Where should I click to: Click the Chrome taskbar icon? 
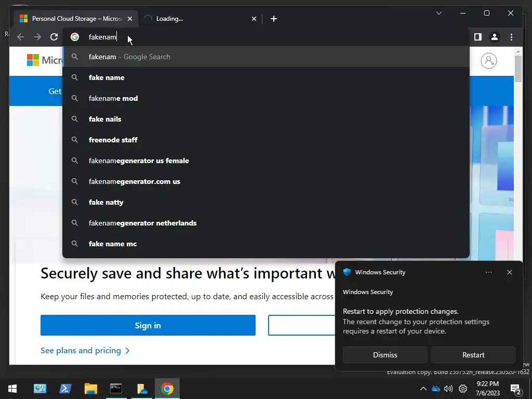pyautogui.click(x=167, y=389)
